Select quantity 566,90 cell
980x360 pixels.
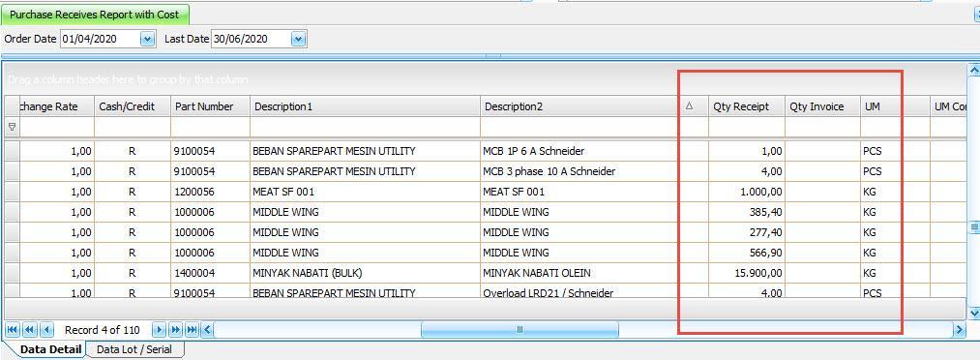(x=747, y=253)
